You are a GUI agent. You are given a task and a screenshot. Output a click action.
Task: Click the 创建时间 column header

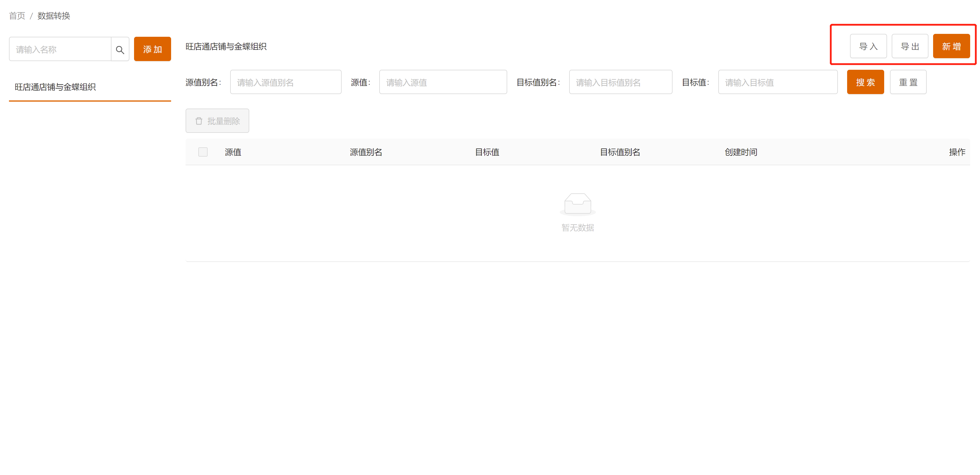tap(740, 152)
